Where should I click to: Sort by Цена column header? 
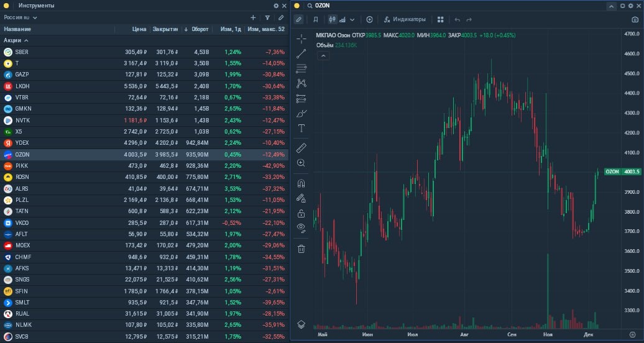click(139, 29)
